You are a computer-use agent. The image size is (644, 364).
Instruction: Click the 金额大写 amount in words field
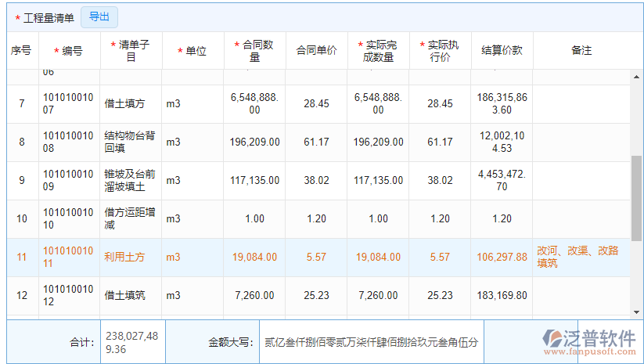[x=371, y=342]
